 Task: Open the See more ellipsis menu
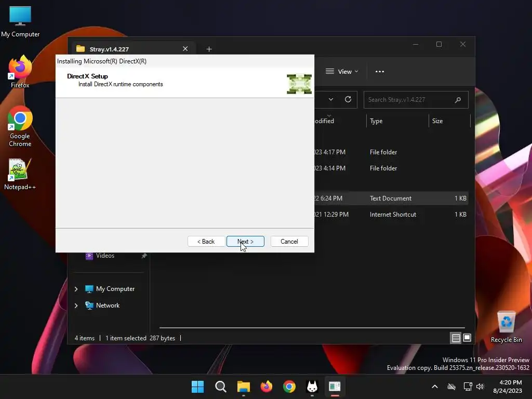[x=380, y=72]
